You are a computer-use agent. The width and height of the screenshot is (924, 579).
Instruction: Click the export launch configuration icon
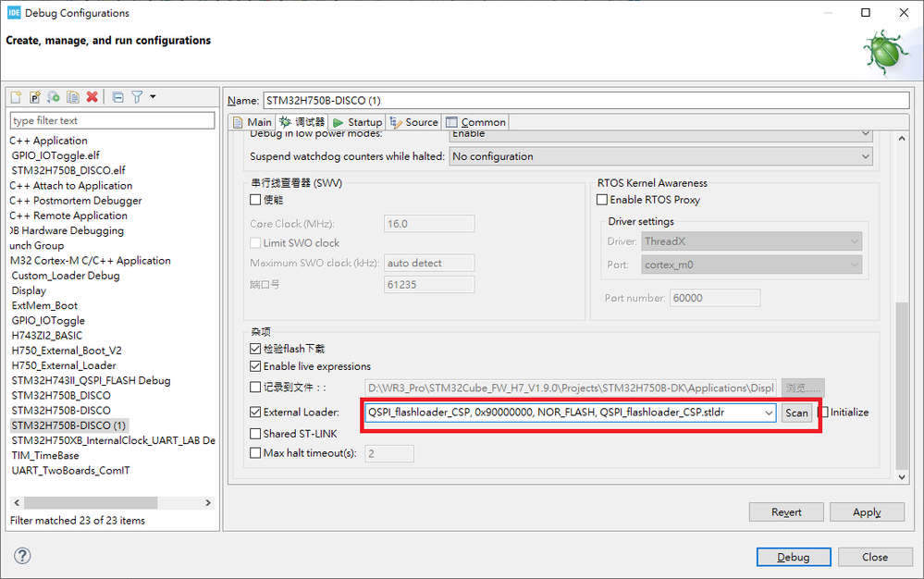click(x=54, y=97)
